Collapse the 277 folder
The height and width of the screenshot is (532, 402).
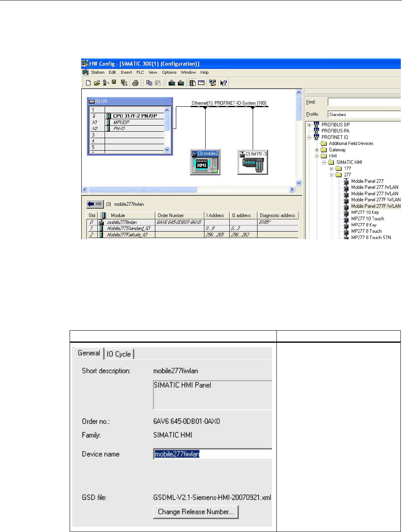pos(332,175)
